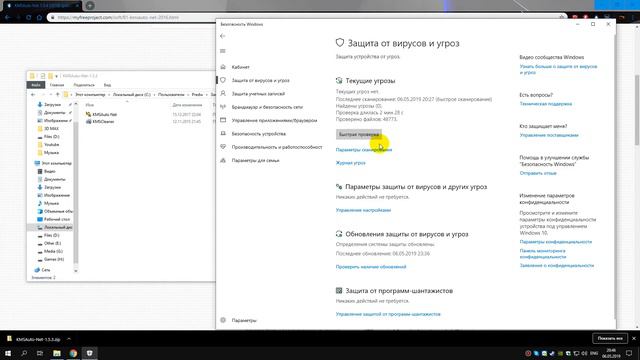Select Поделиться tab in Explorer window
This screenshot has width=640, height=360.
84,85
